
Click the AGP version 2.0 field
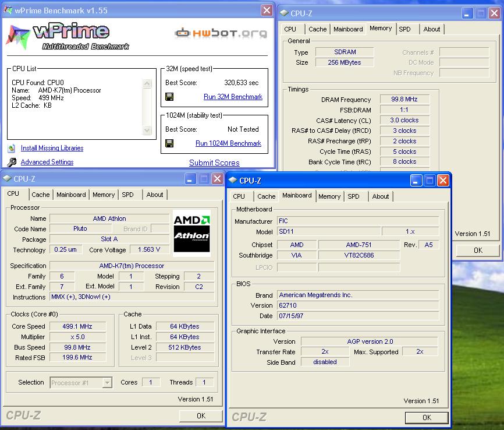click(x=370, y=341)
